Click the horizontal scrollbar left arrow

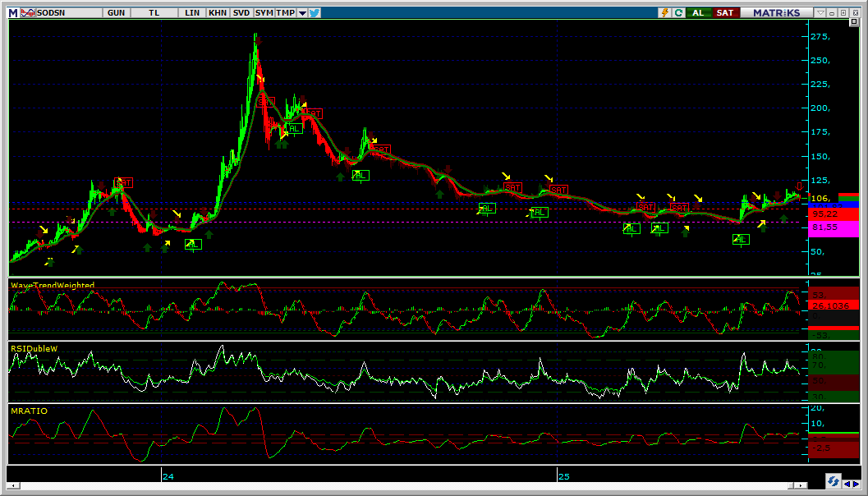[x=13, y=485]
